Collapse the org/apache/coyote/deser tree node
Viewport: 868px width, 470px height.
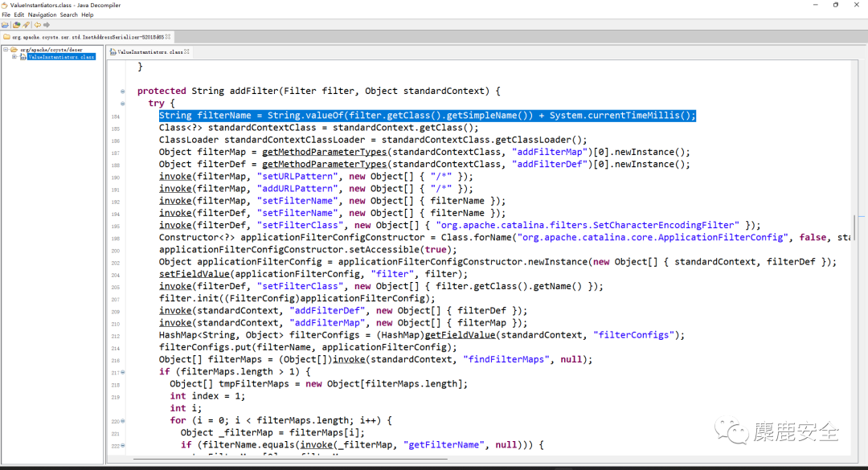click(x=6, y=50)
